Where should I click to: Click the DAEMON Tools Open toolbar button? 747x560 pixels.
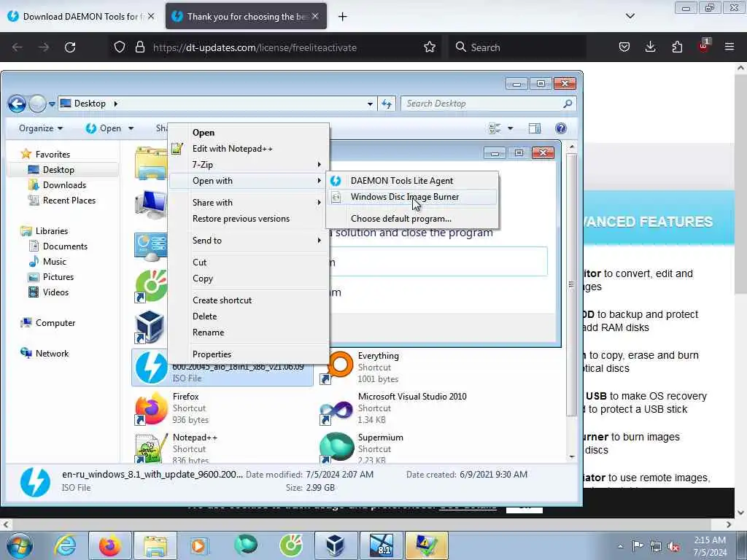click(104, 128)
